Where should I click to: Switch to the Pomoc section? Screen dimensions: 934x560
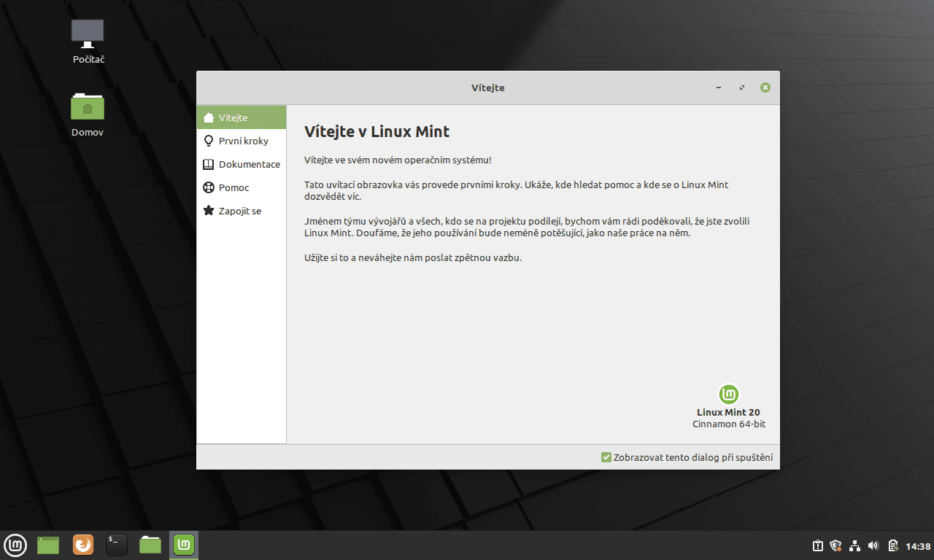232,187
